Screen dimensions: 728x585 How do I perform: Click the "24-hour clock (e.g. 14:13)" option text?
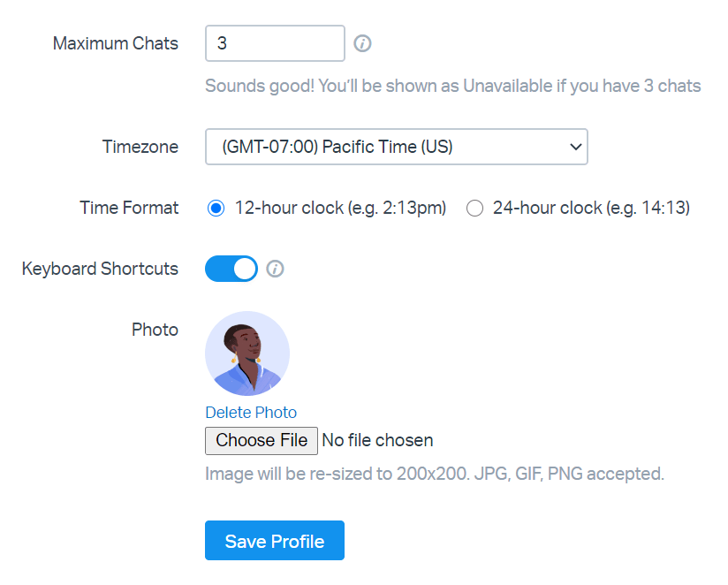591,209
